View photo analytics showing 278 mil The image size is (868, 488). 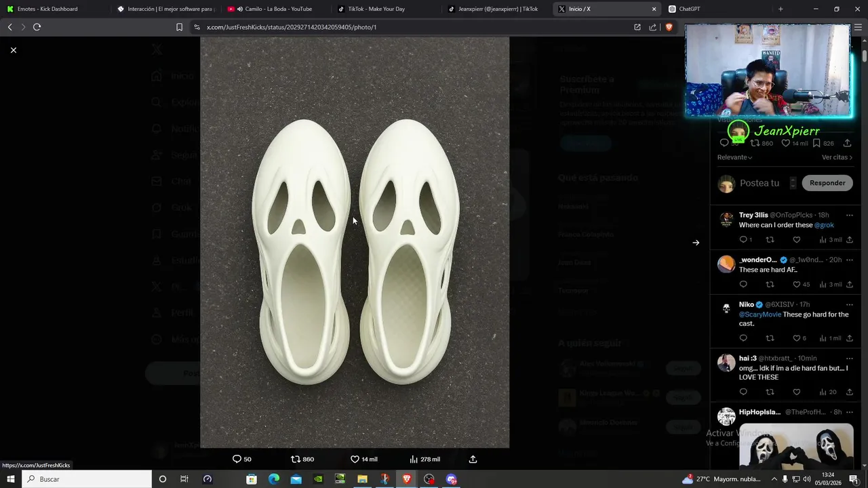(x=425, y=459)
